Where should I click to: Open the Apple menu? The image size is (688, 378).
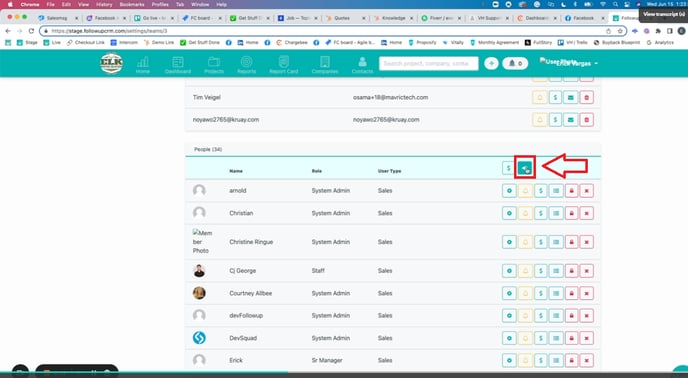click(10, 4)
